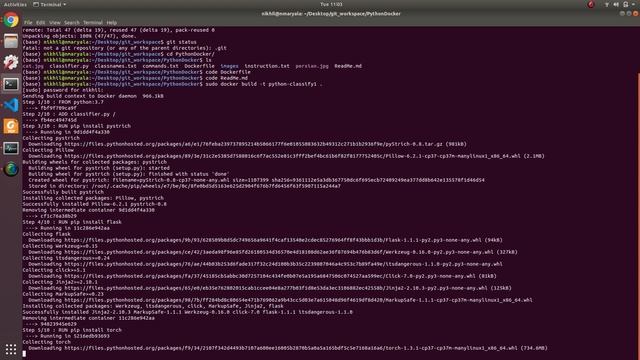Click the 'Successfully built pystrich' line
This screenshot has width=640, height=360.
(x=63, y=192)
